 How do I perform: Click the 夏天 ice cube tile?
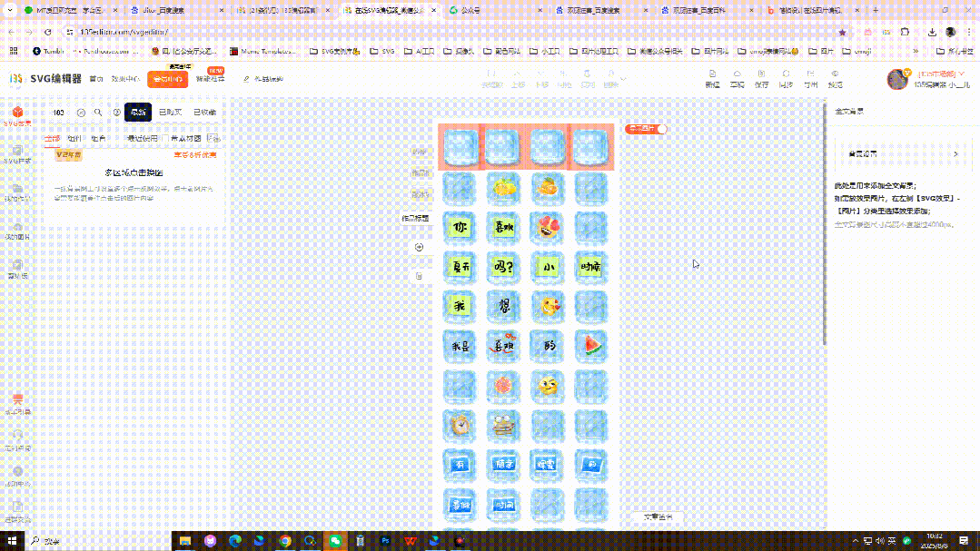(460, 268)
